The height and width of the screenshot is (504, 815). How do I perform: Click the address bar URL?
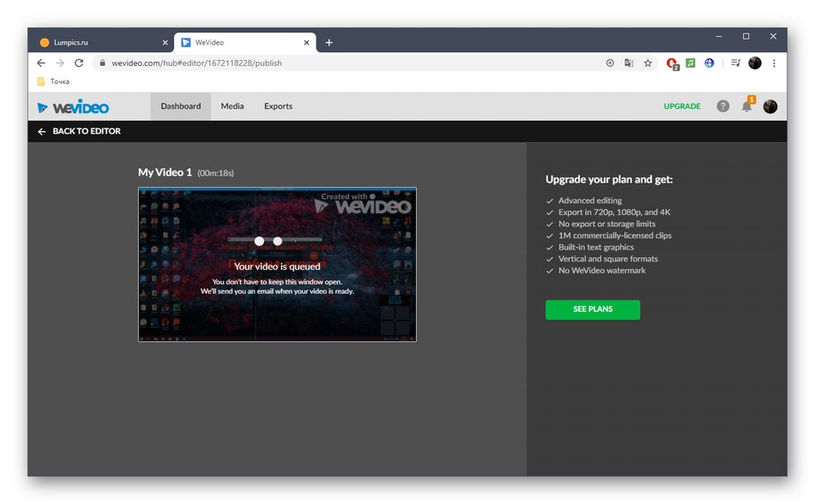196,63
